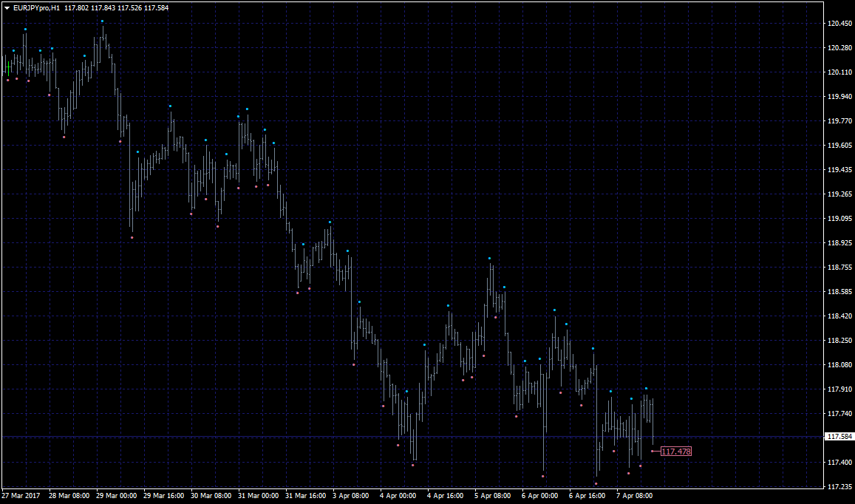Click the 27 Mar 2017 date label
Screen dimensions: 855x504
[x=21, y=496]
